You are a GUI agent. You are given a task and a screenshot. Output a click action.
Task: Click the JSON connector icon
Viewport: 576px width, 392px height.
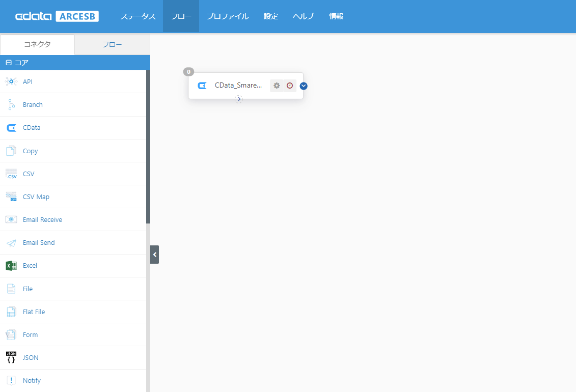point(11,357)
